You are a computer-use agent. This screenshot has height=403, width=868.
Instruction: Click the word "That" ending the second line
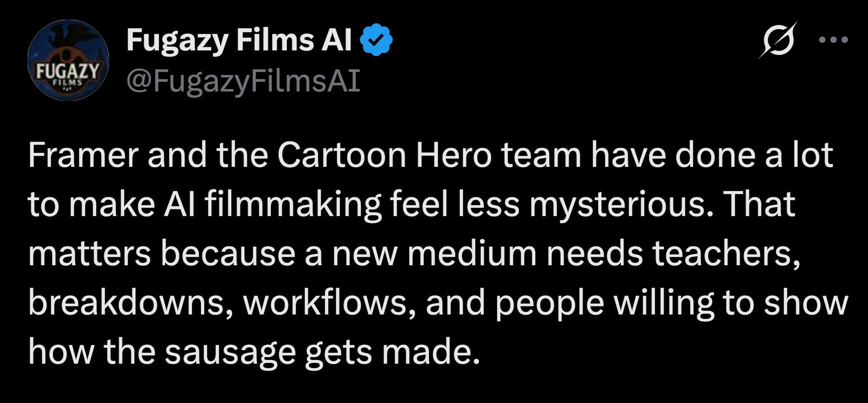759,204
